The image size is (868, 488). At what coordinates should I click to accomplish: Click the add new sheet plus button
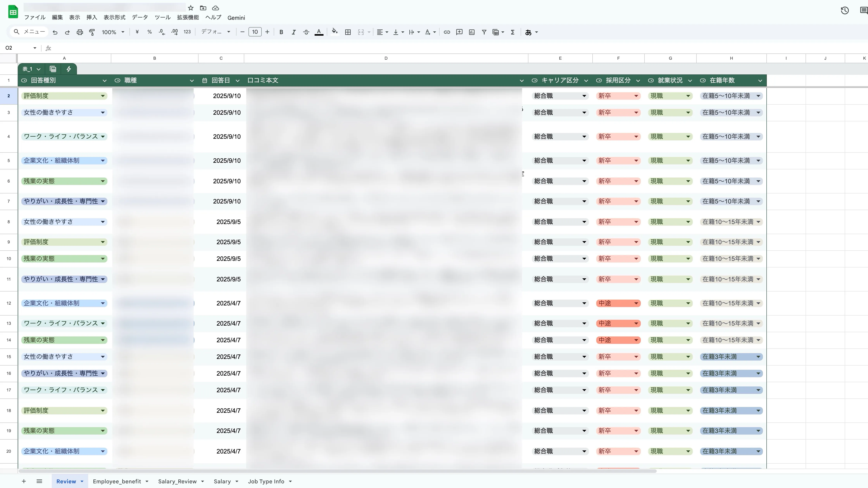(x=24, y=481)
